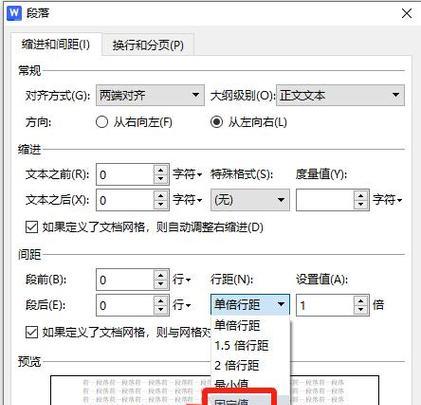
Task: Click the 度量值(Y) input field
Action: [x=325, y=200]
